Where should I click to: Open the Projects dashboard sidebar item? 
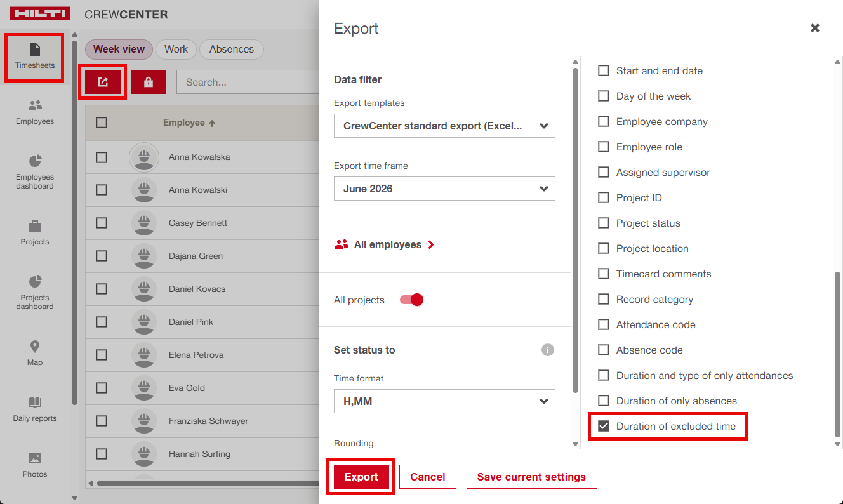tap(35, 292)
